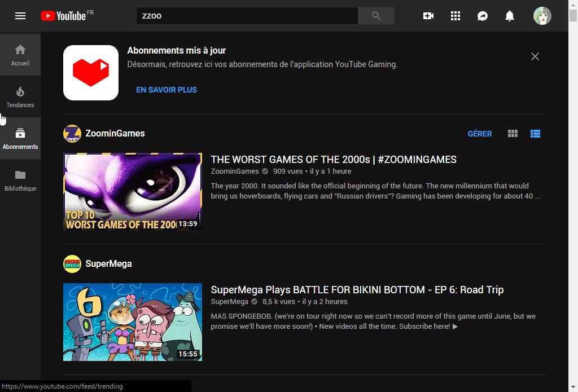
Task: Open the YouTube apps grid icon
Action: [x=456, y=16]
